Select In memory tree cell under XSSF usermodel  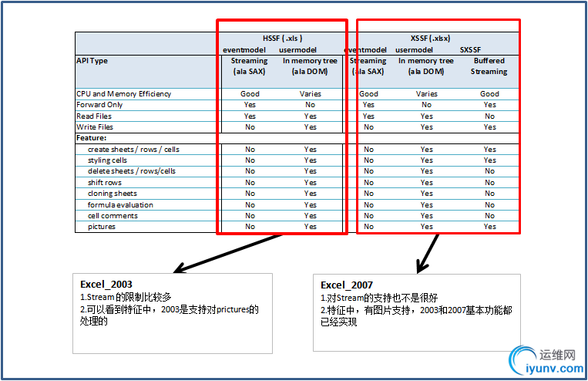coord(426,66)
